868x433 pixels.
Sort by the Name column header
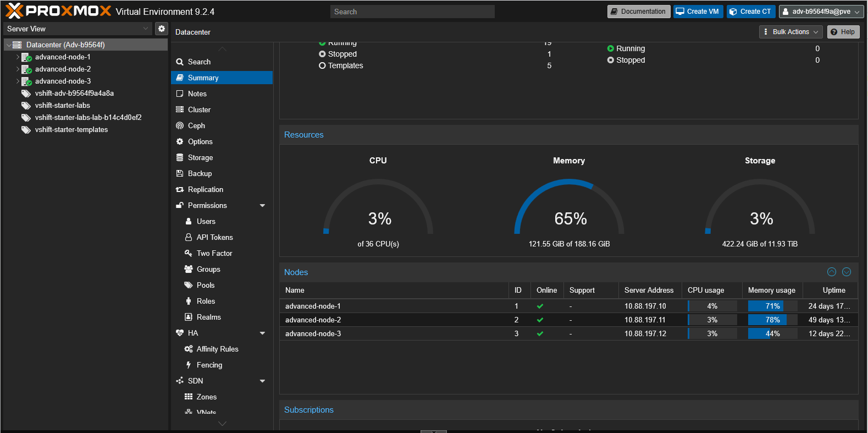[394, 291]
